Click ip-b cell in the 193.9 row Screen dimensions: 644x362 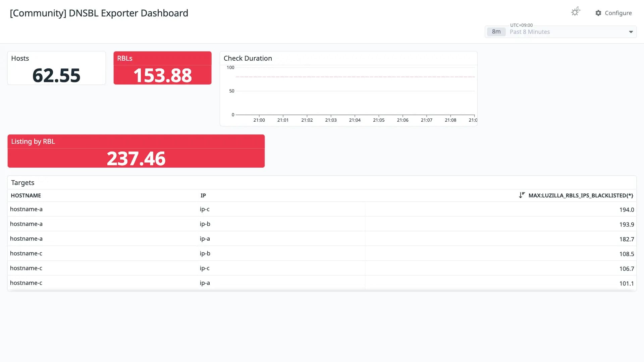coord(205,224)
